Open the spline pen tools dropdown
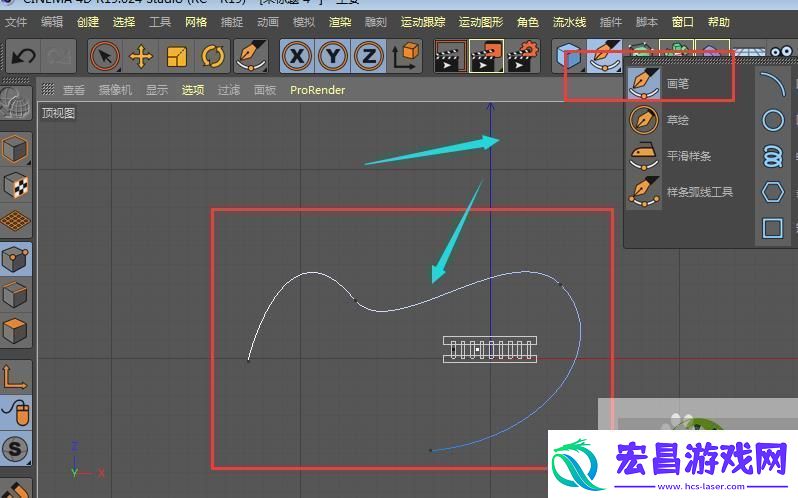The height and width of the screenshot is (498, 798). click(604, 56)
